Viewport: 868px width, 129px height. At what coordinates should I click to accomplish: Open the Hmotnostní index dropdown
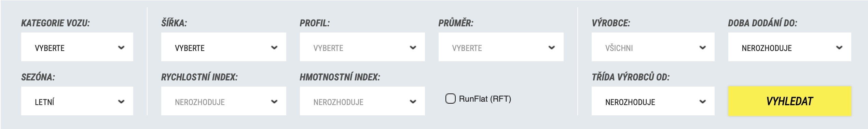pyautogui.click(x=362, y=101)
